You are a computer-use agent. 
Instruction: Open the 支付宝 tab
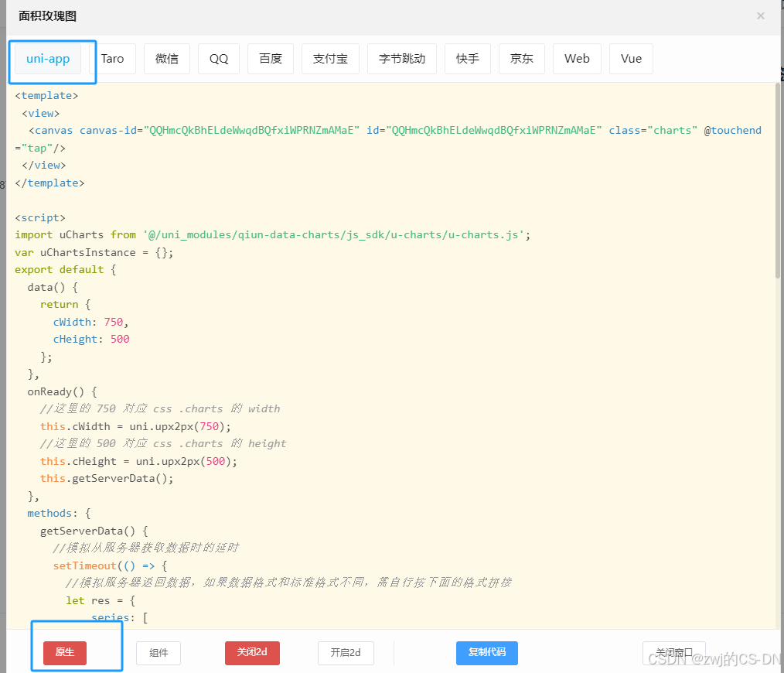pyautogui.click(x=330, y=59)
